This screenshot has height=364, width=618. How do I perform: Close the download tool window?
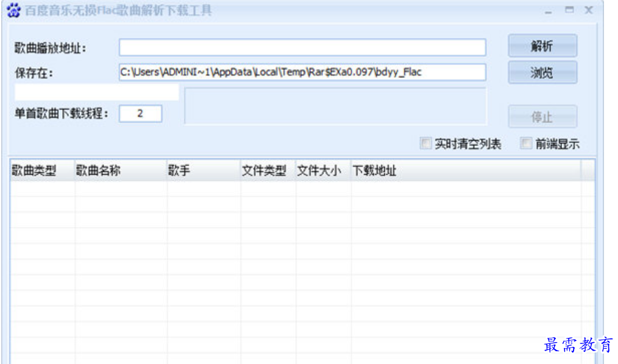[588, 10]
